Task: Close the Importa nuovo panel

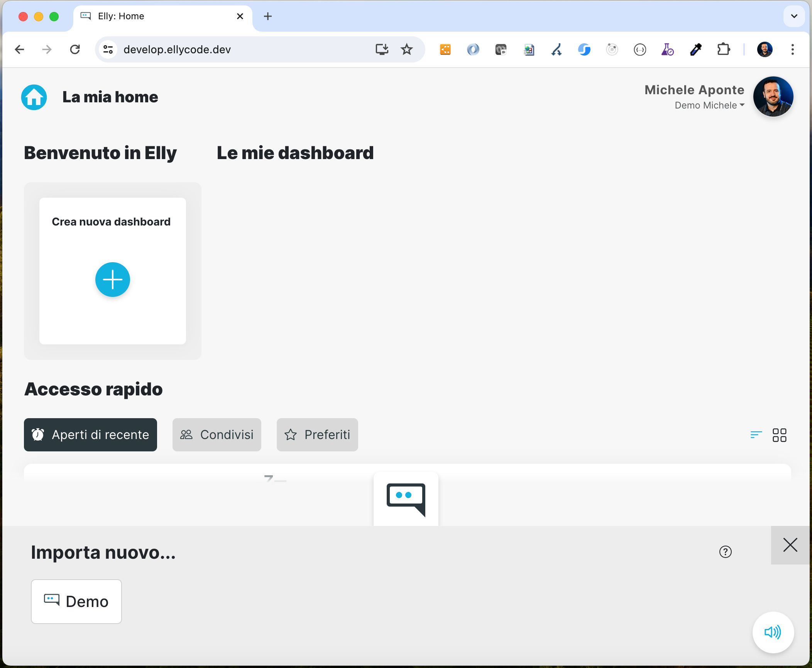Action: point(790,545)
